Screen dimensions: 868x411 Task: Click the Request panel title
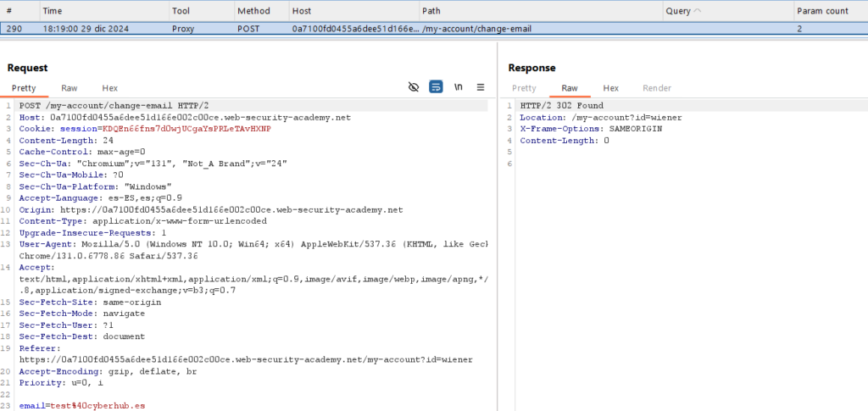[x=28, y=68]
